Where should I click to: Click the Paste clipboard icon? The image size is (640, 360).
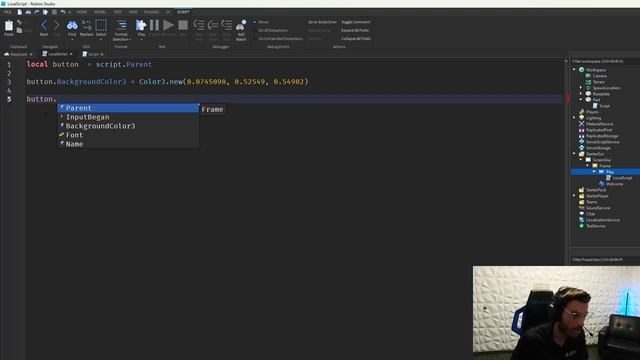click(9, 26)
